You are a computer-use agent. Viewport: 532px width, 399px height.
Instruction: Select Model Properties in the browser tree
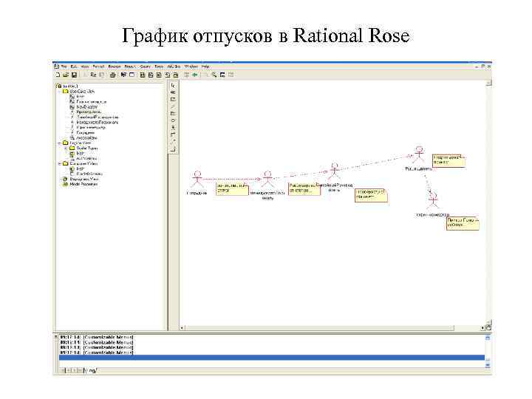coord(83,184)
